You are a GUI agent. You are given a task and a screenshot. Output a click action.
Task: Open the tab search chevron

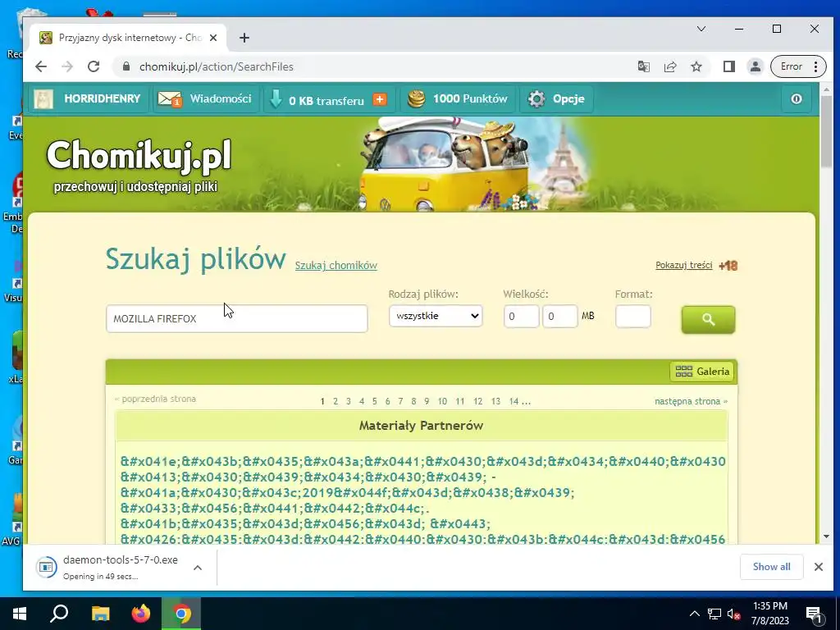point(701,29)
